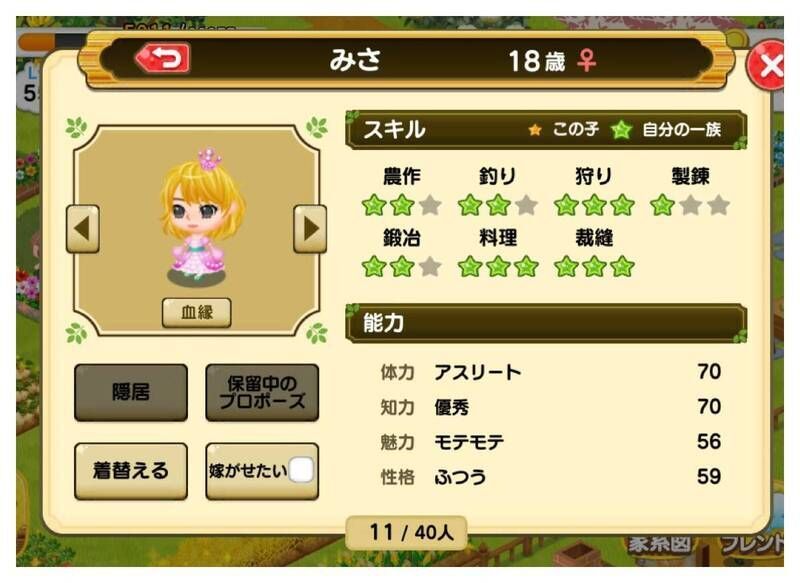Click the last green star under 狩り

pyautogui.click(x=622, y=205)
